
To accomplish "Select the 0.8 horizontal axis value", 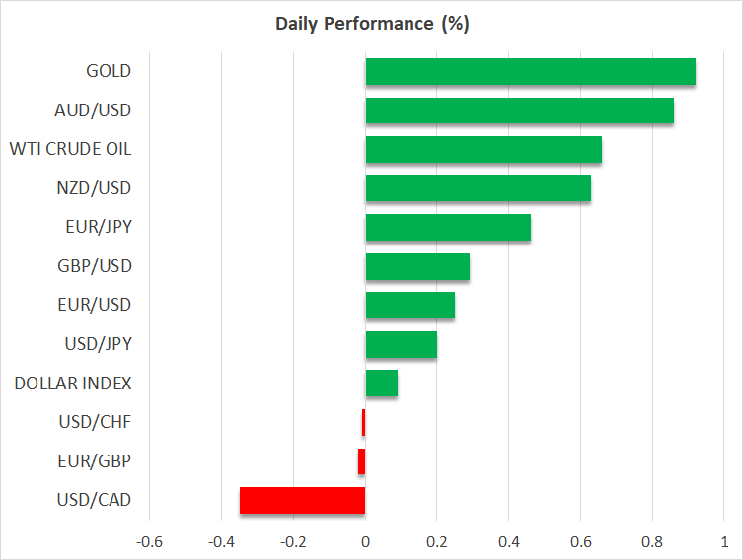I will click(x=652, y=542).
